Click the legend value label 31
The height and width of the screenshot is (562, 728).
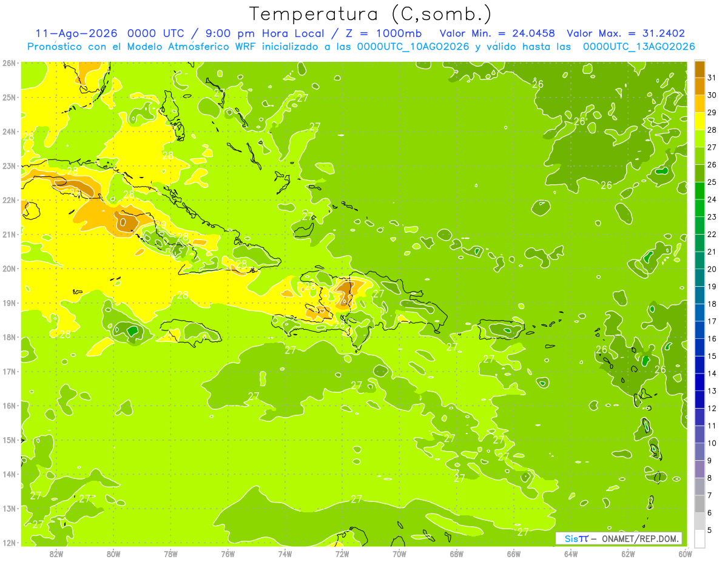point(712,78)
